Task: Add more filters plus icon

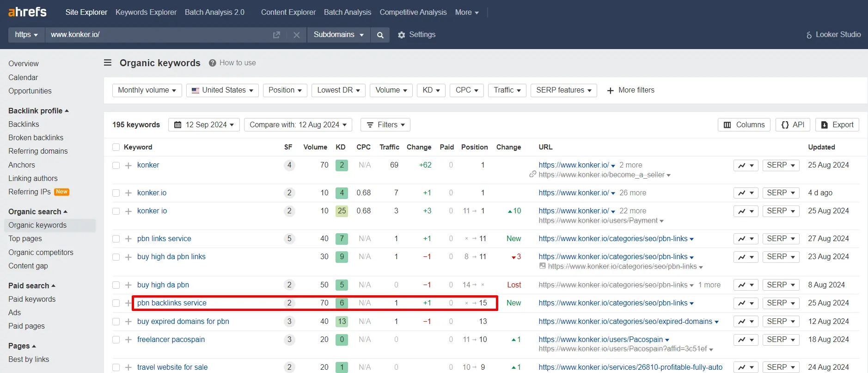Action: tap(610, 90)
